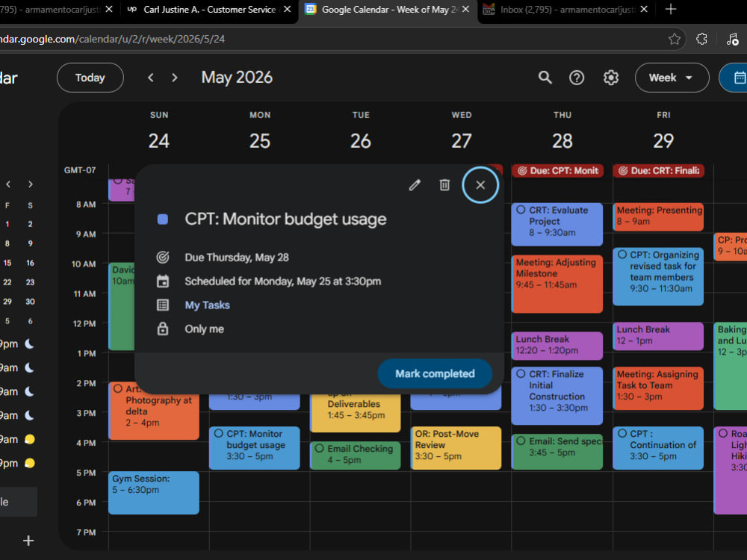Screen dimensions: 747x560
Task: Complete the CRT: Finalize Initial Construction circle
Action: coord(521,374)
